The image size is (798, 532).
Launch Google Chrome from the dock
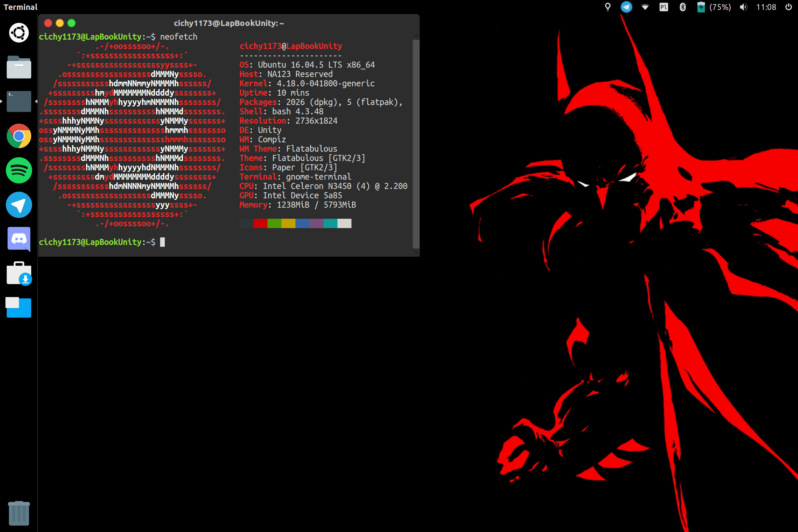[x=19, y=136]
